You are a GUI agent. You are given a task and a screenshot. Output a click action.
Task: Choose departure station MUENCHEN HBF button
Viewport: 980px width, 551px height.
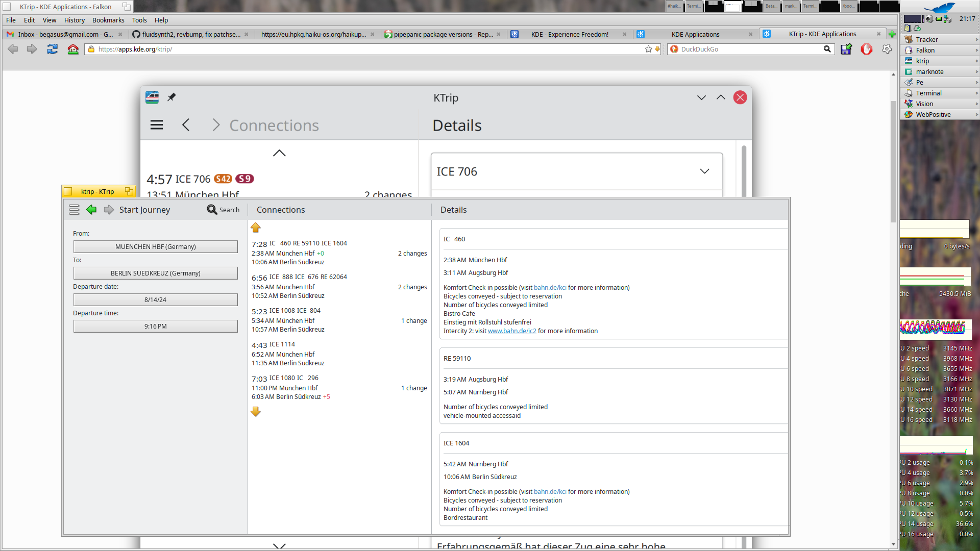[x=155, y=246]
